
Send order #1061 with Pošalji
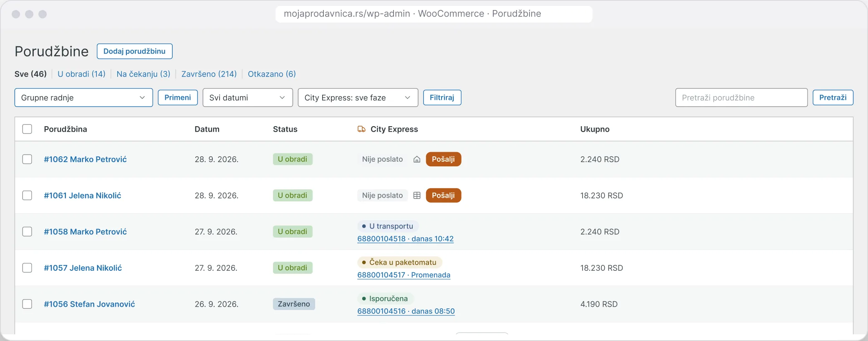click(x=443, y=196)
